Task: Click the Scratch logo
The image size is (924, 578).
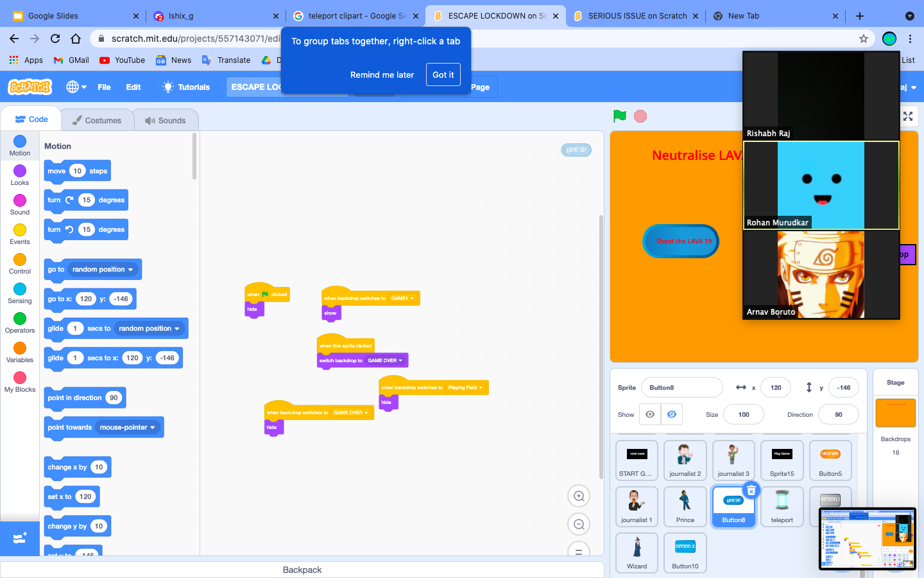Action: 30,87
